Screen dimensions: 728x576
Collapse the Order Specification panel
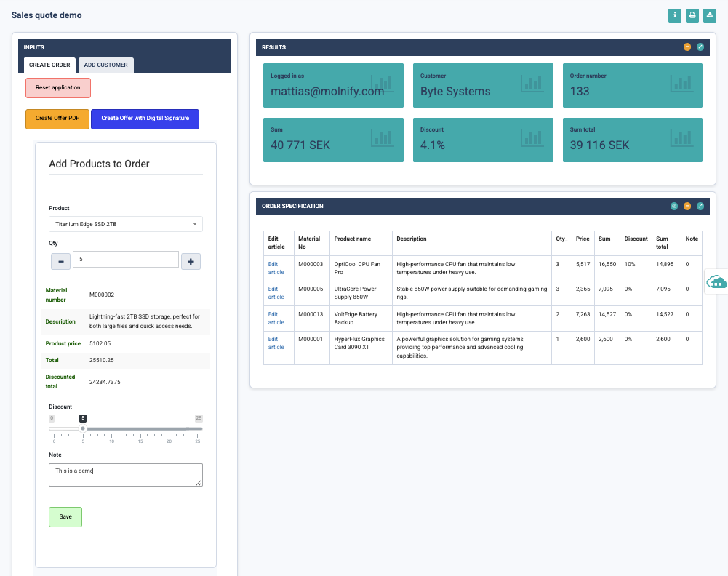(x=687, y=206)
